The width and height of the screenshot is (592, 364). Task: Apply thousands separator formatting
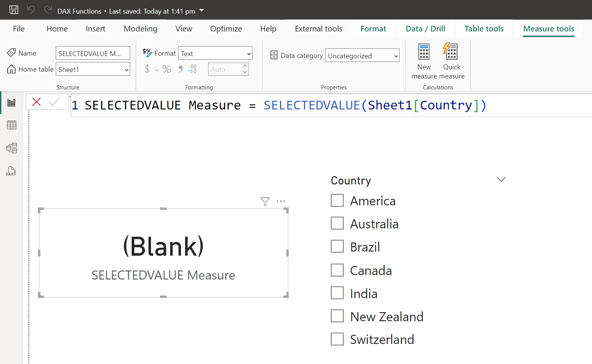click(x=180, y=69)
